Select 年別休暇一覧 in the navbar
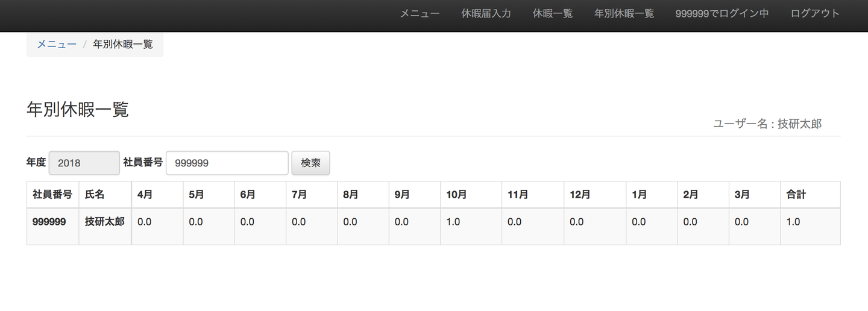Viewport: 868px width, 311px height. click(624, 13)
